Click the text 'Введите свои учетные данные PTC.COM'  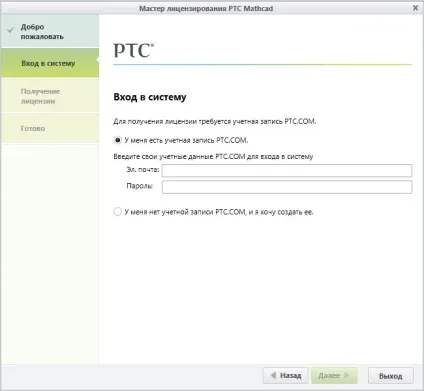click(179, 156)
